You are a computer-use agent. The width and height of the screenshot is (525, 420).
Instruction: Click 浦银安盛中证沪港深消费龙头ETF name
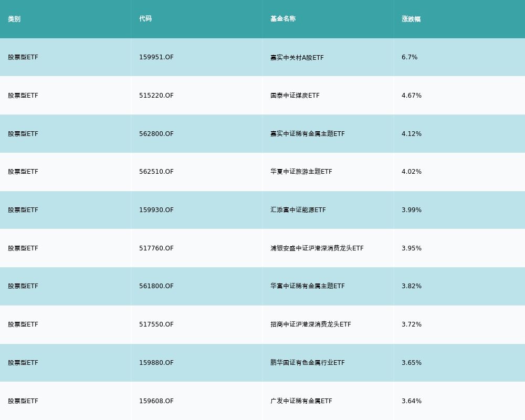[x=317, y=248]
